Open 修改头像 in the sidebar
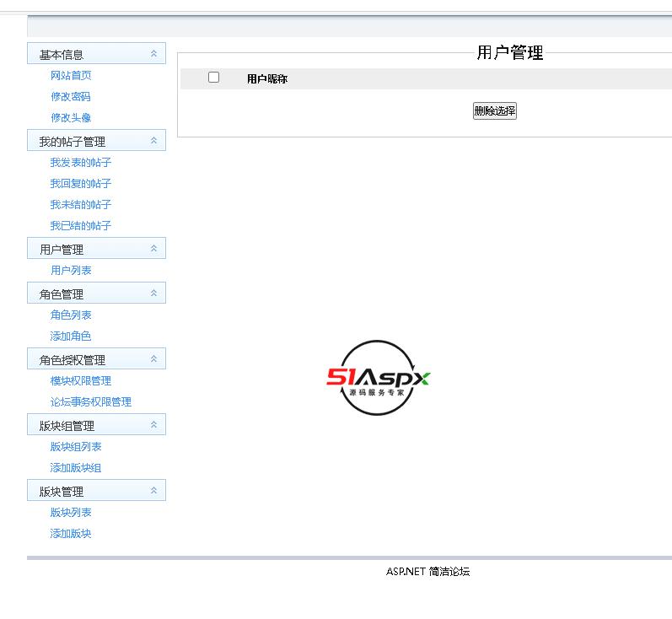 [71, 117]
